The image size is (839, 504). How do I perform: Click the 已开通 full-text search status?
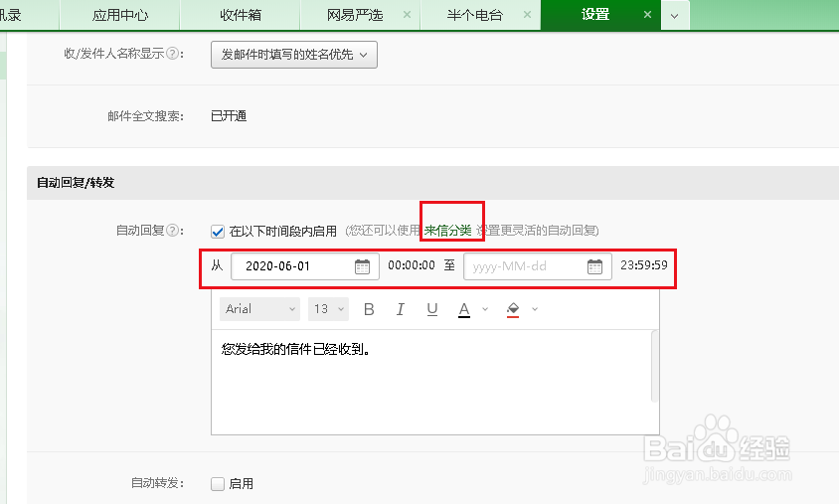(x=229, y=116)
